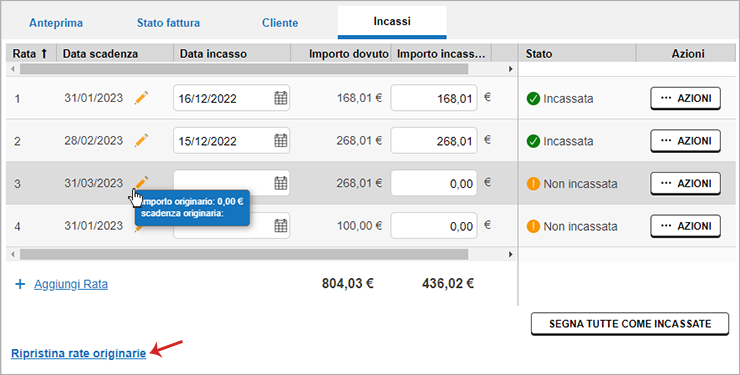The image size is (740, 375).
Task: Click Non incassata status of rata 4
Action: tap(580, 226)
